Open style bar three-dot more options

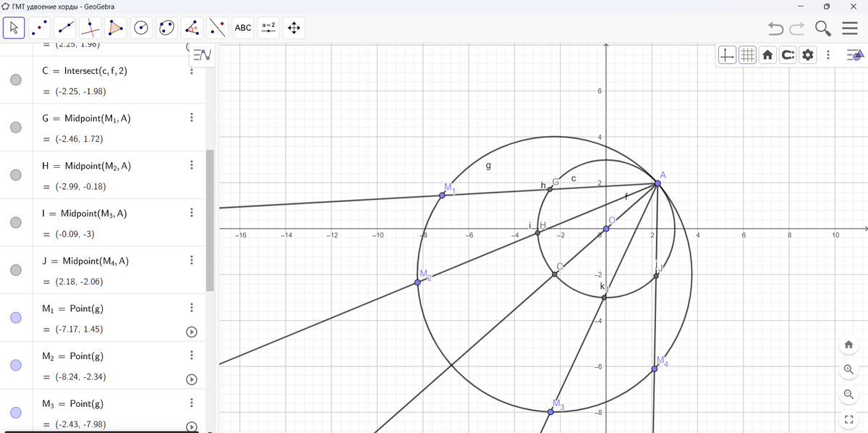[828, 54]
